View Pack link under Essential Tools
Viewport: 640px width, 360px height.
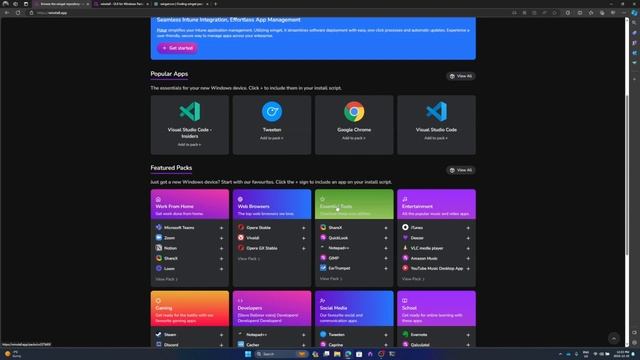331,279
